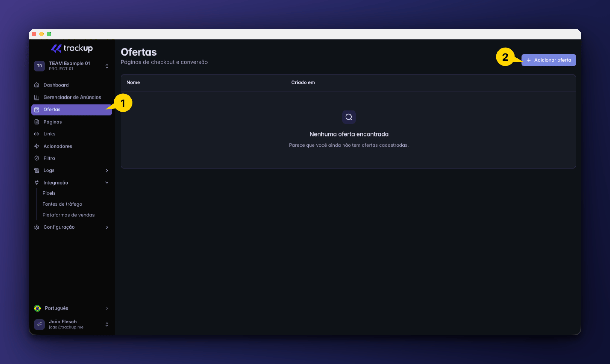The width and height of the screenshot is (610, 364).
Task: Click the Brazil flag icon
Action: coord(37,308)
